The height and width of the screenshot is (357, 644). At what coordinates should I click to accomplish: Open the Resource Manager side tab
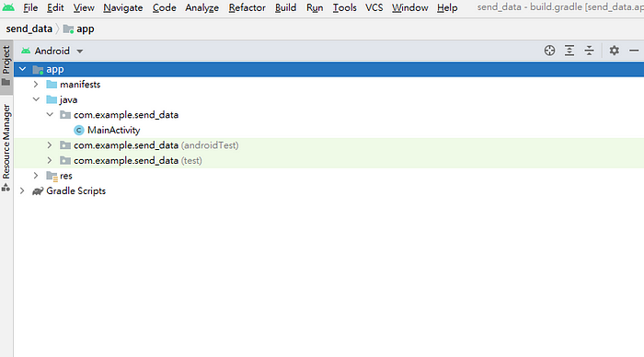point(6,147)
